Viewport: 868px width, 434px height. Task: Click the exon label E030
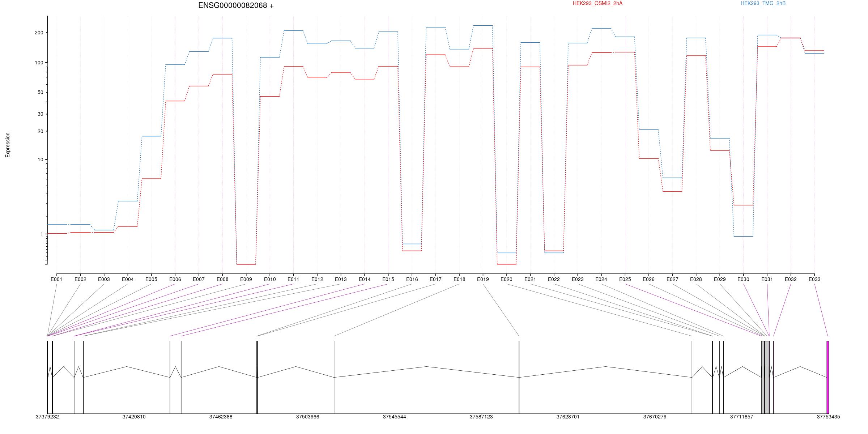click(x=743, y=279)
